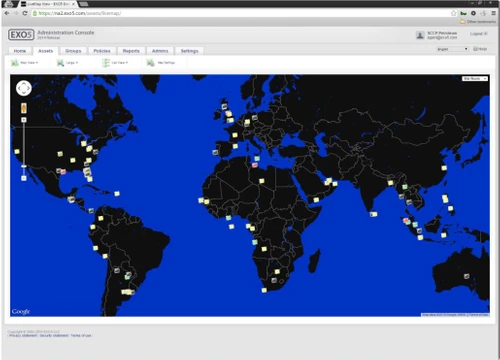Screen dimensions: 500x360
Task: Select the marker in Scotland
Action: (224, 107)
